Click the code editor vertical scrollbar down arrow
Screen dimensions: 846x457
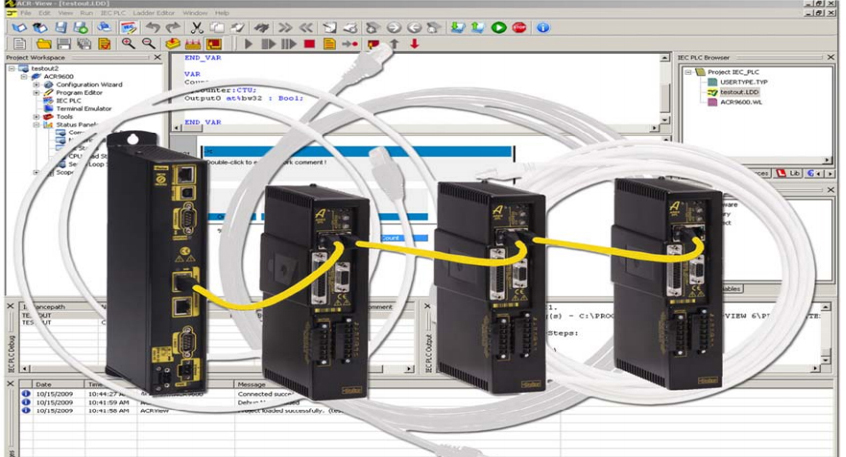click(x=665, y=119)
